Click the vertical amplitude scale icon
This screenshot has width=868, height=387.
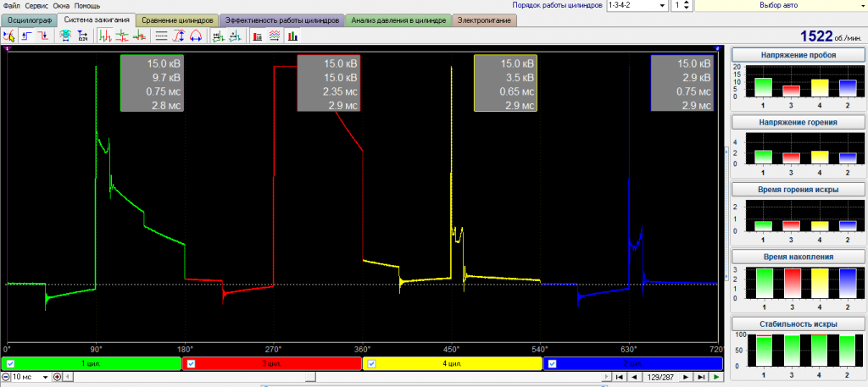pyautogui.click(x=178, y=36)
